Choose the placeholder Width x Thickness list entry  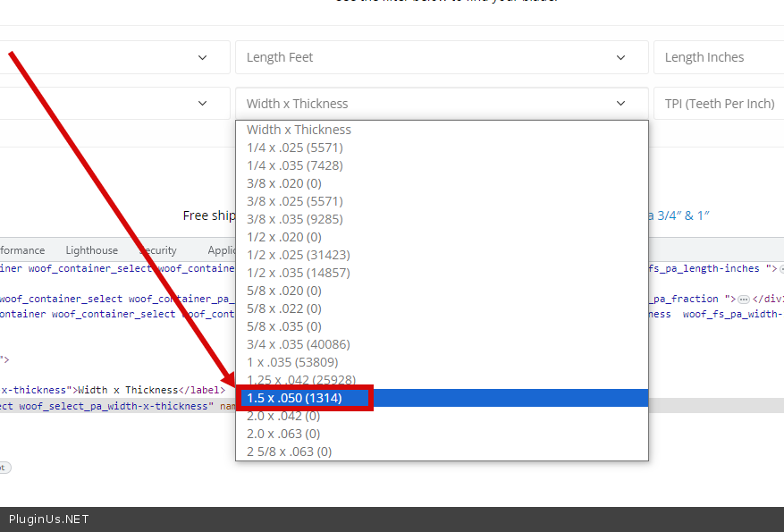pyautogui.click(x=299, y=130)
